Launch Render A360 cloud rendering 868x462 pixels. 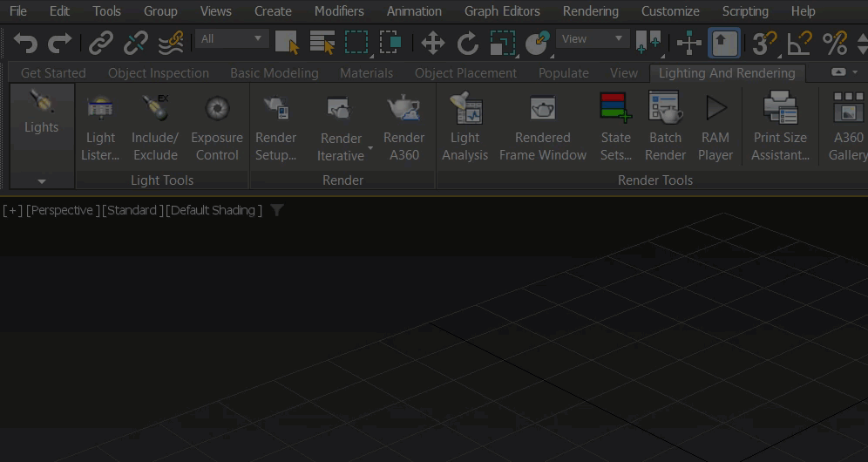[404, 128]
